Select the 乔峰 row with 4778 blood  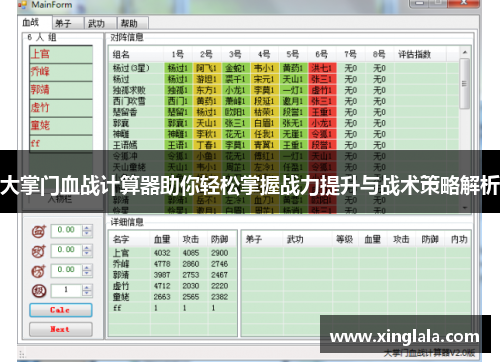(173, 264)
